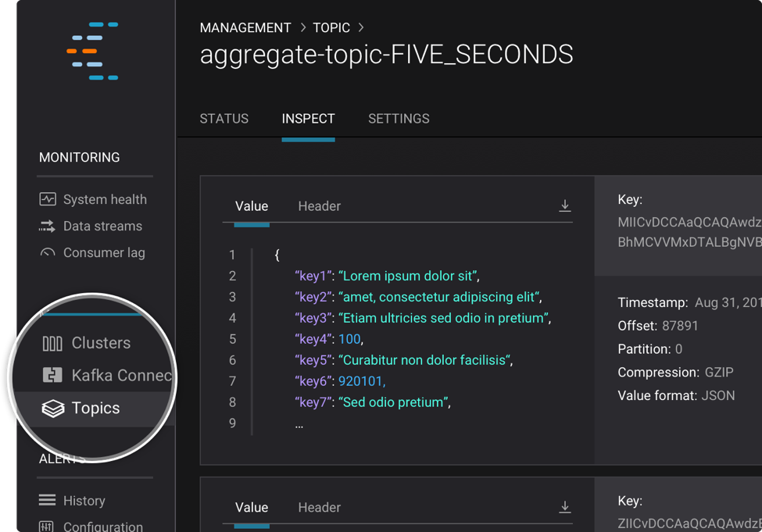The height and width of the screenshot is (532, 762).
Task: Select Value tab in second message
Action: (252, 507)
